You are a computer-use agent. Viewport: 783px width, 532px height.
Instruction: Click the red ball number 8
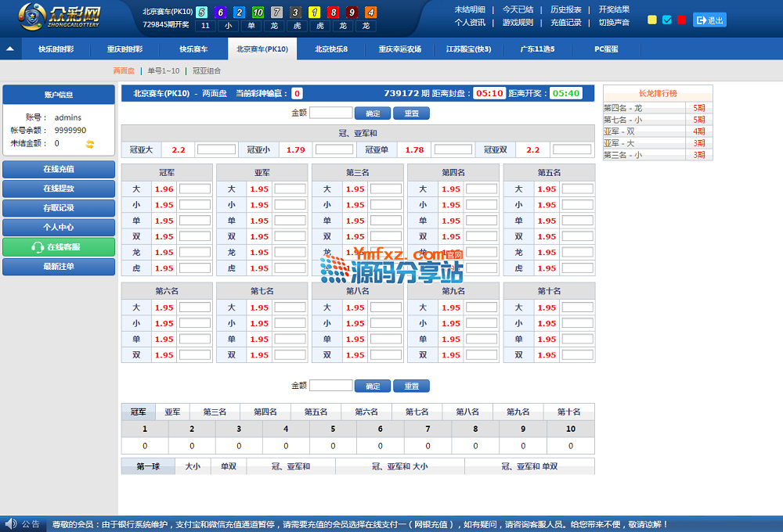(x=334, y=13)
